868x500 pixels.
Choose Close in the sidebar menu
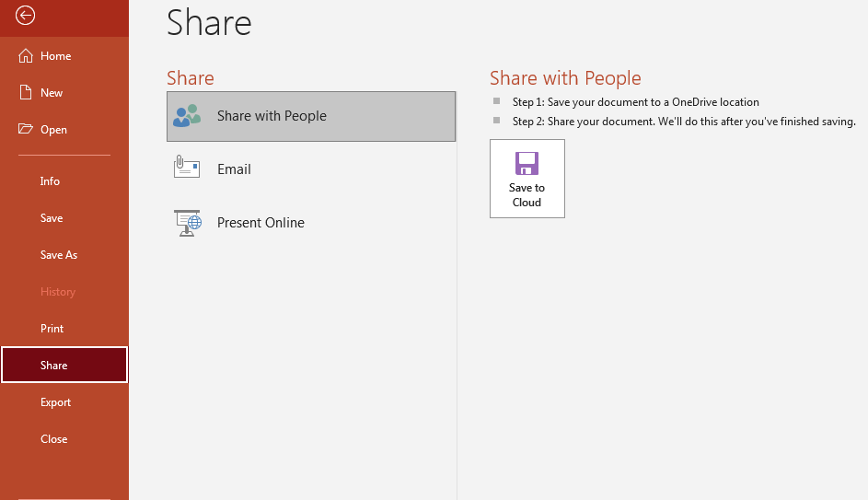pos(54,439)
